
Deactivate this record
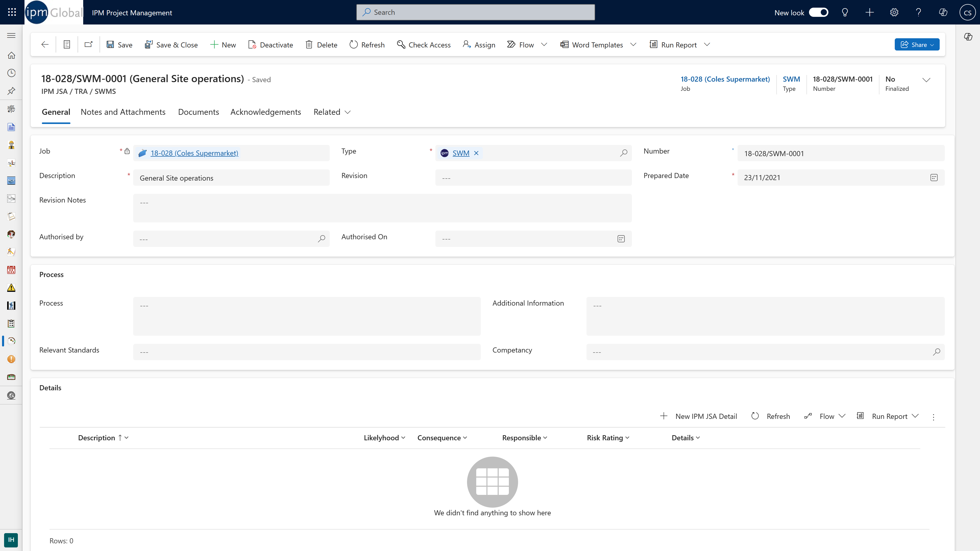tap(271, 44)
